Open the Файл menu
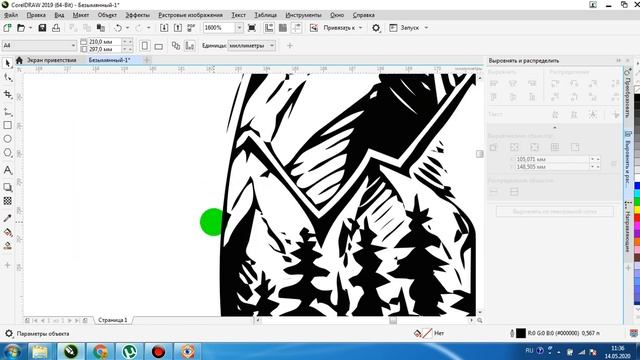Screen dimensions: 640x360 point(11,15)
